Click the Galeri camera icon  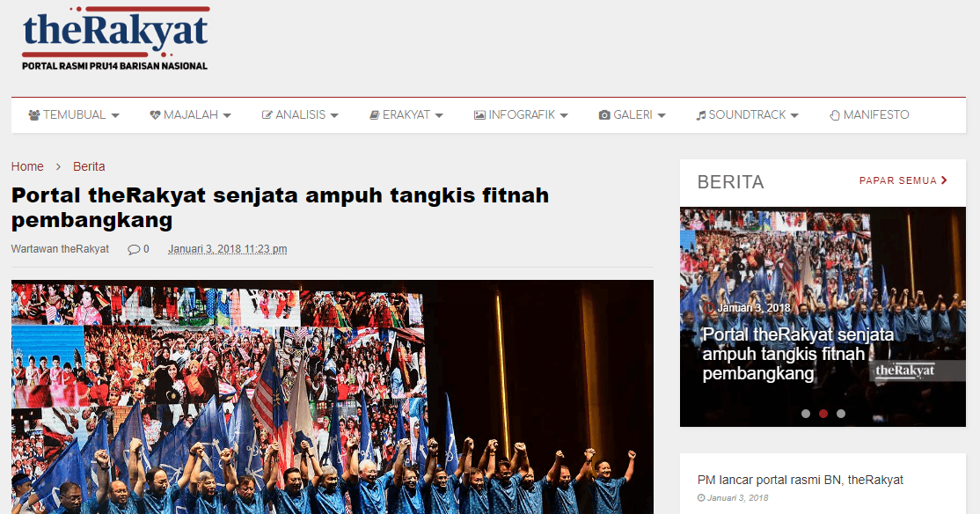(x=604, y=115)
